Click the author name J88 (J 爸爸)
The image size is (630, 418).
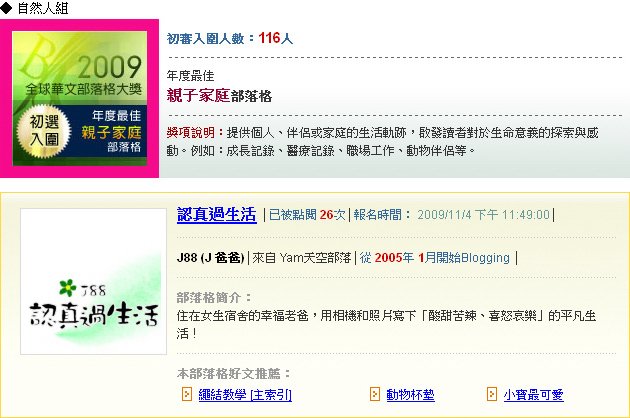coord(211,257)
